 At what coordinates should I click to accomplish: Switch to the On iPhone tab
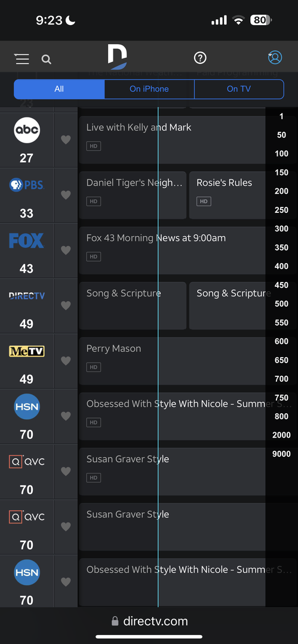tap(149, 89)
